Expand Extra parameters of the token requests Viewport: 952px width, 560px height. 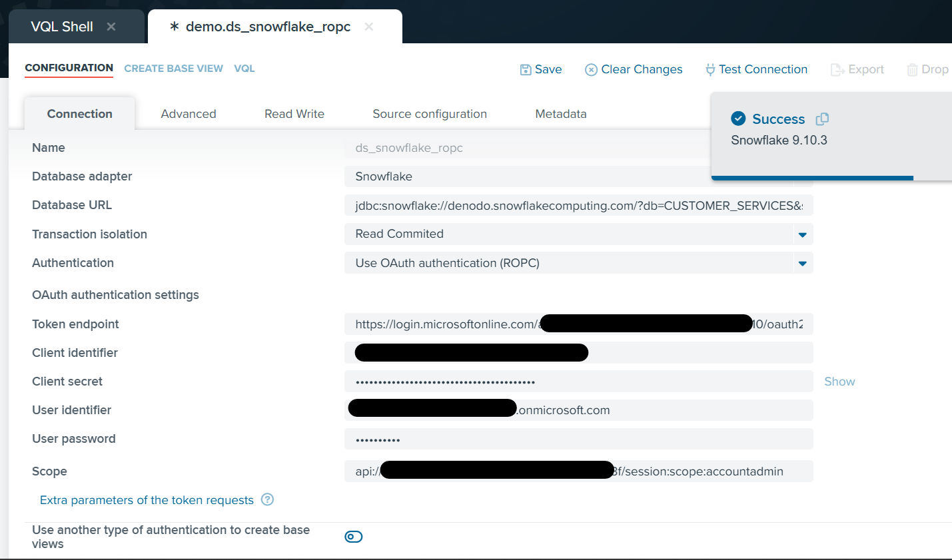(x=147, y=500)
